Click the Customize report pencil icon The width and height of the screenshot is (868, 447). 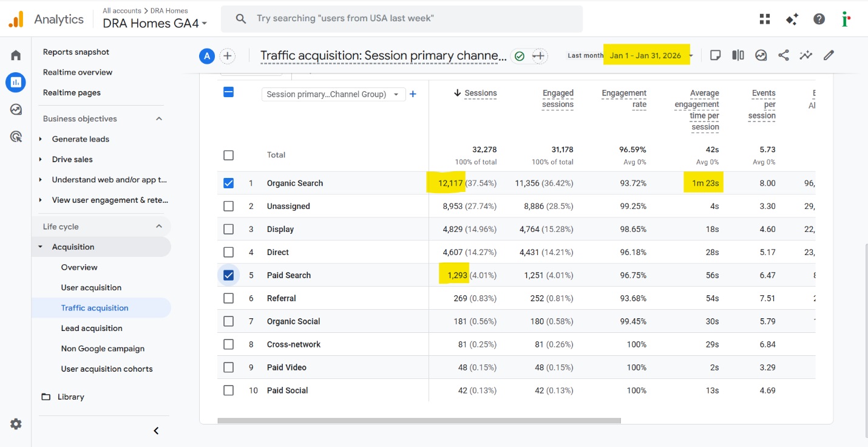pos(829,55)
